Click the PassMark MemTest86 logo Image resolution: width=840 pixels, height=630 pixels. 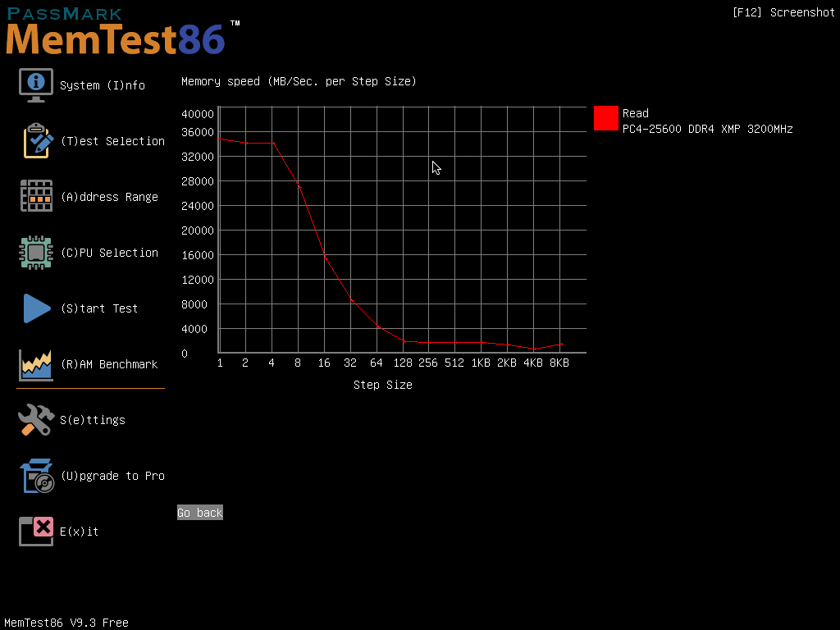point(122,31)
